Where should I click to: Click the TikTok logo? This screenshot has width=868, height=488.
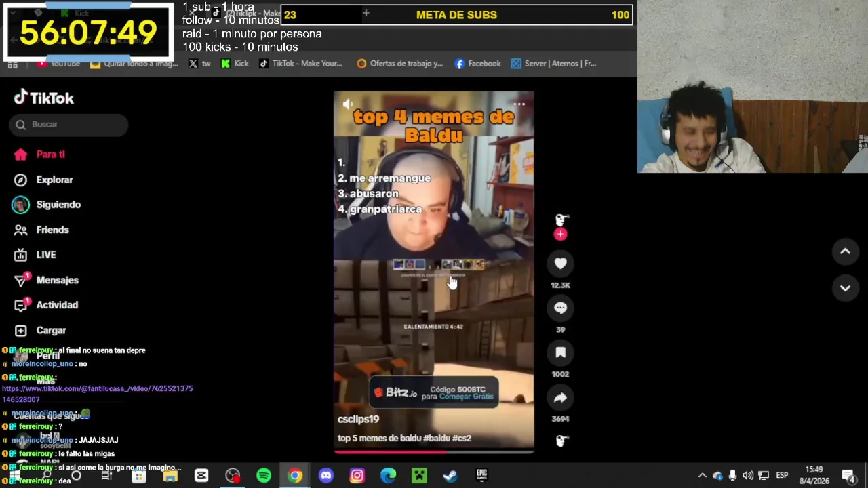click(43, 98)
